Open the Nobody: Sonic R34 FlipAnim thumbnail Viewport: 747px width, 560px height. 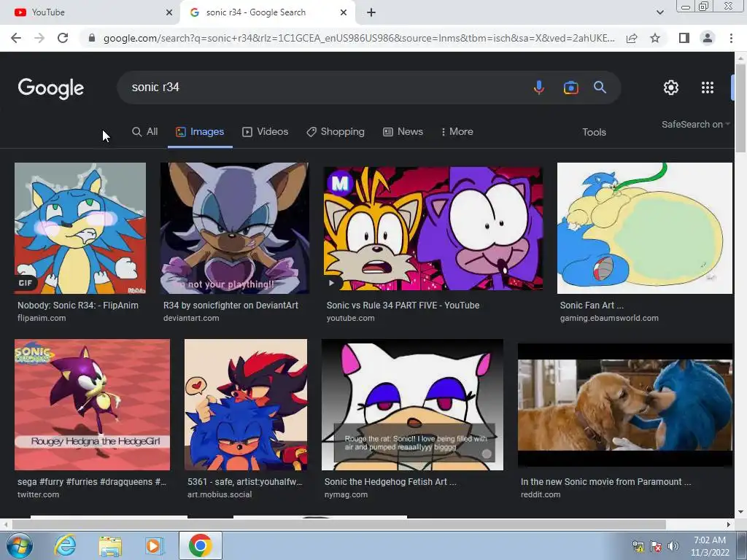80,228
